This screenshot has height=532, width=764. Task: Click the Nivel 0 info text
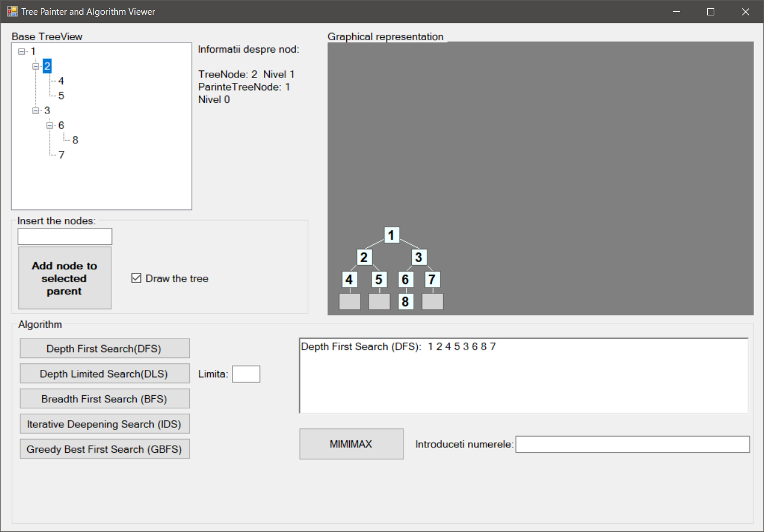[214, 99]
